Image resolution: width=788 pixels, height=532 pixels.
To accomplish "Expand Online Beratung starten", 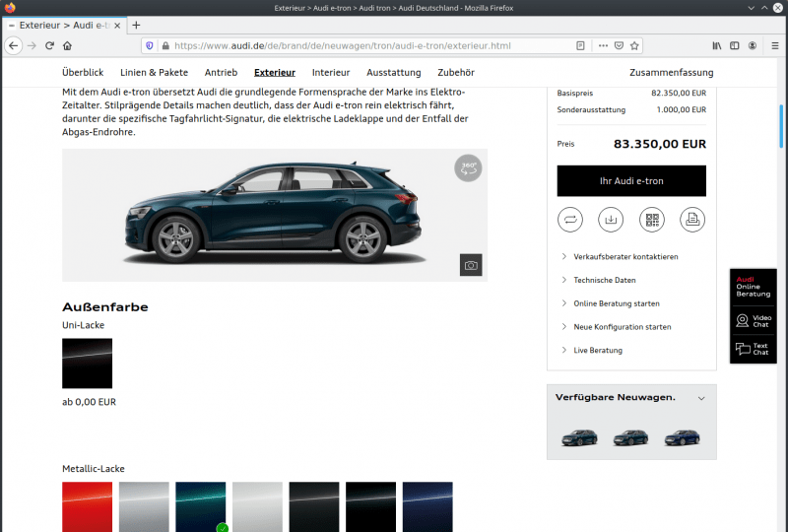I will pos(611,303).
